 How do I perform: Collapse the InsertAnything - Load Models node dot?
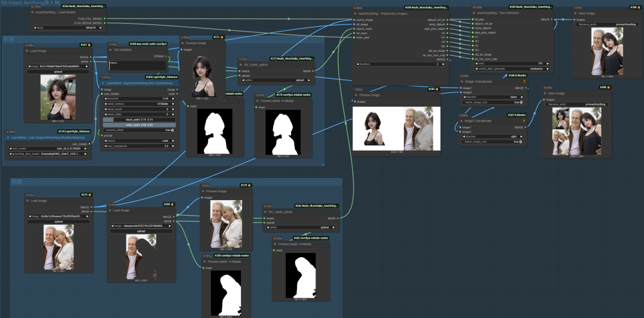(33, 12)
